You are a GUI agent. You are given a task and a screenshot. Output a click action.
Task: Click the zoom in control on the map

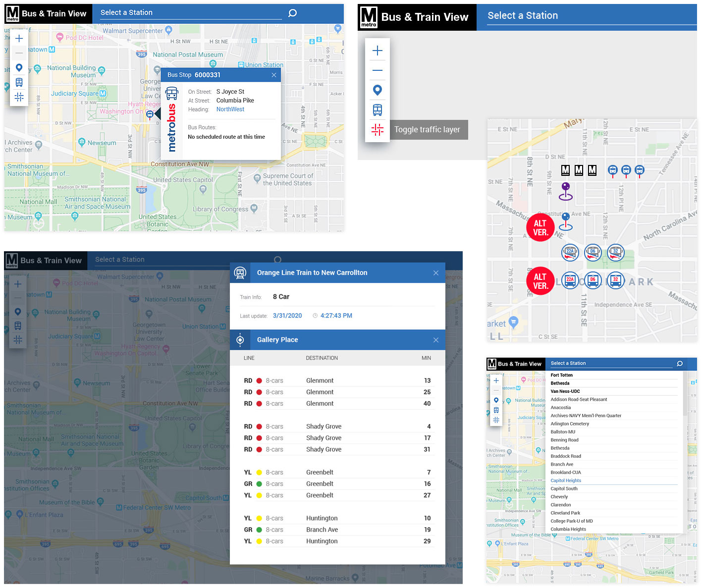19,38
